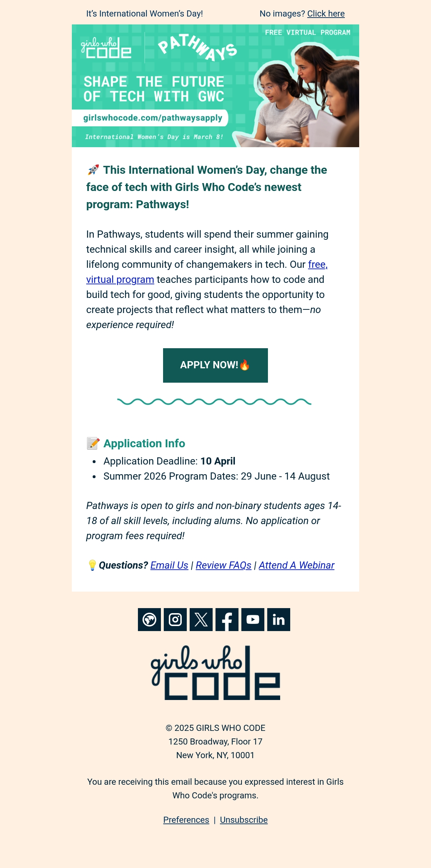431x868 pixels.
Task: Click the Unsubscribe link
Action: (244, 820)
